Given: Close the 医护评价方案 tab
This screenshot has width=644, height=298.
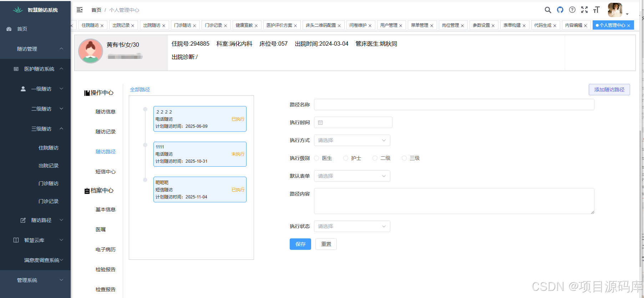Looking at the screenshot, I should (x=295, y=26).
